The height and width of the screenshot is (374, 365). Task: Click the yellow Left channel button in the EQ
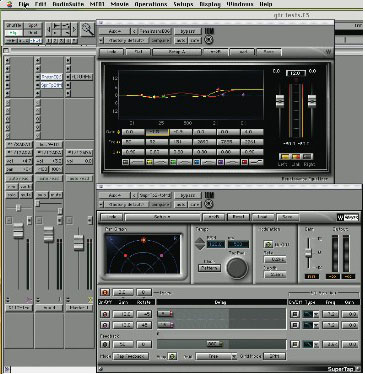coord(284,157)
